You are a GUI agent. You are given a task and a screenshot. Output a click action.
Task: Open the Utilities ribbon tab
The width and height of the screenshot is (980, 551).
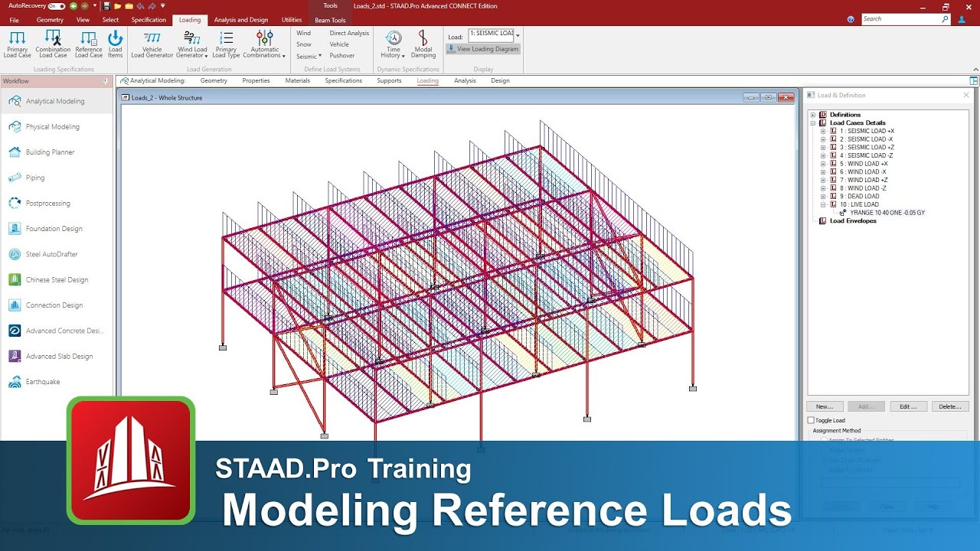coord(292,20)
